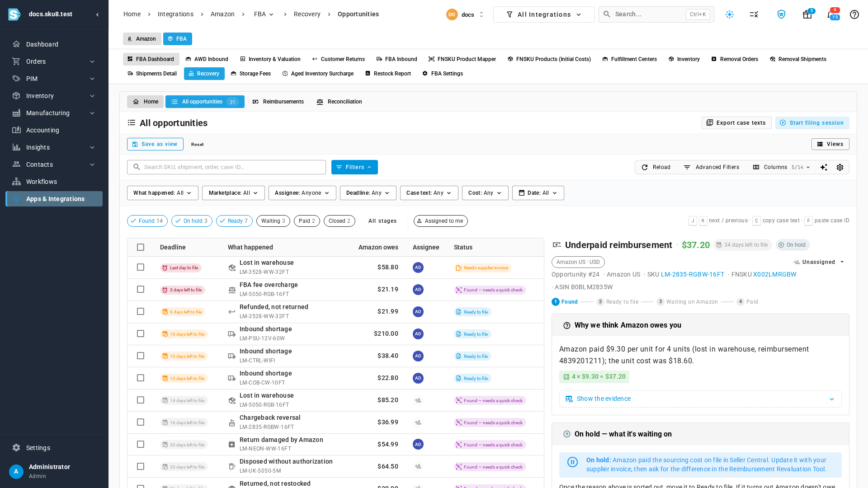Click AD avatar on $58.80 row
This screenshot has height=488, width=868.
tap(418, 267)
